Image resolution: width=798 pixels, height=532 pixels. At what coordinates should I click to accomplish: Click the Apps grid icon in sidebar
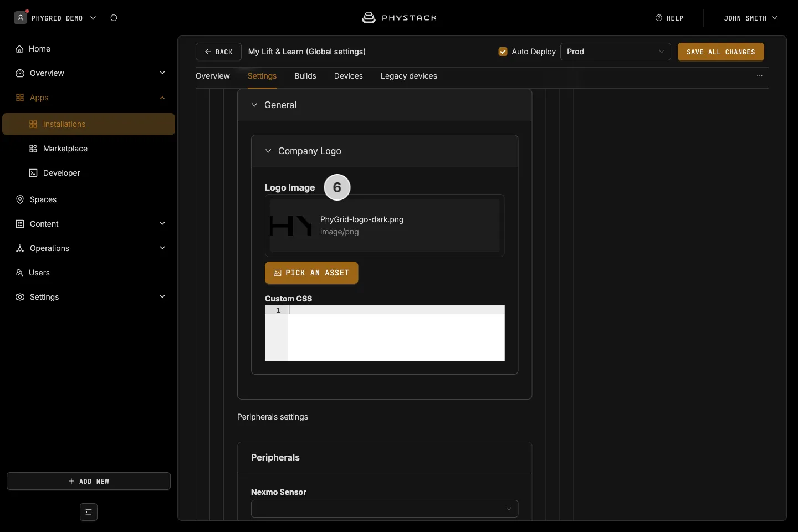(20, 98)
